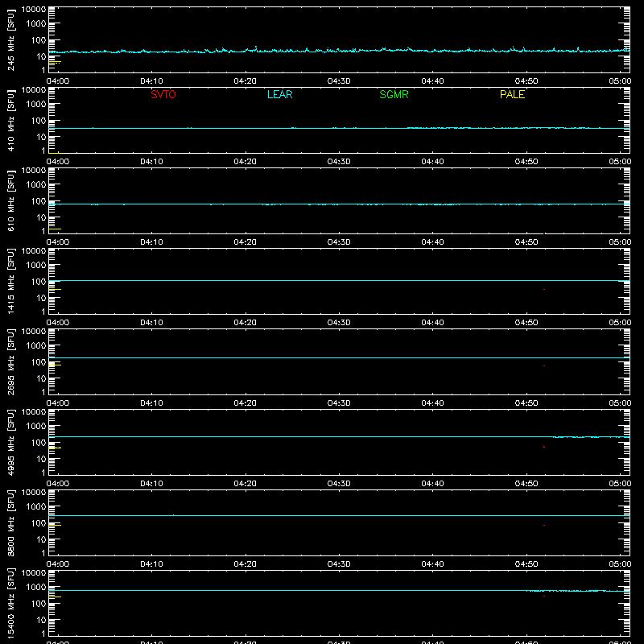Select the 610 MHz [SFU] axis title
Image resolution: width=644 pixels, height=644 pixels.
(10, 200)
